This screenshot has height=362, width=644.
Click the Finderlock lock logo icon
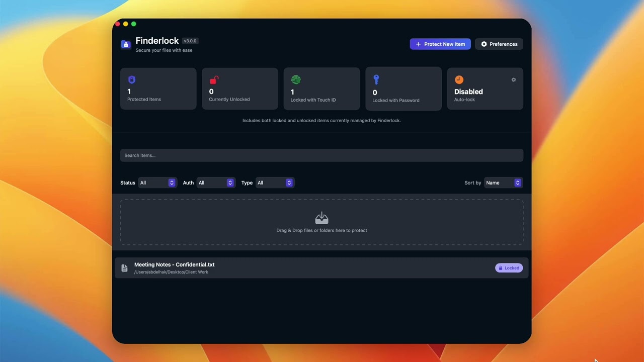point(126,44)
